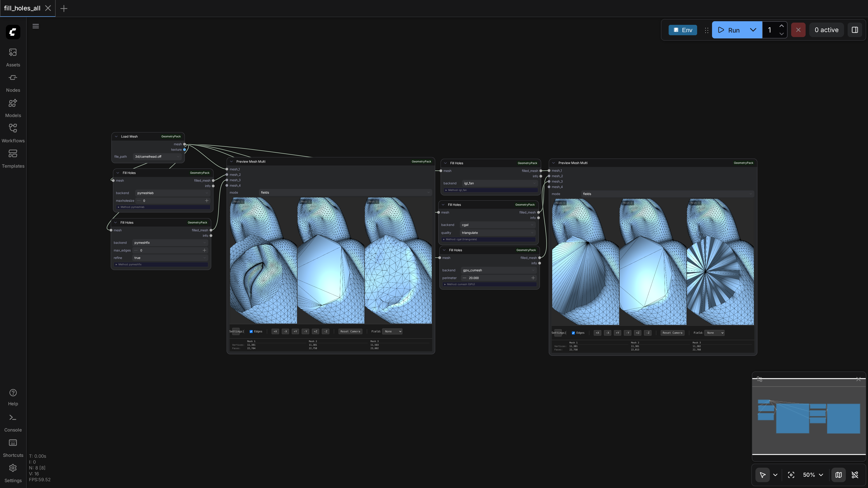Add a new workflow tab

pyautogui.click(x=64, y=8)
